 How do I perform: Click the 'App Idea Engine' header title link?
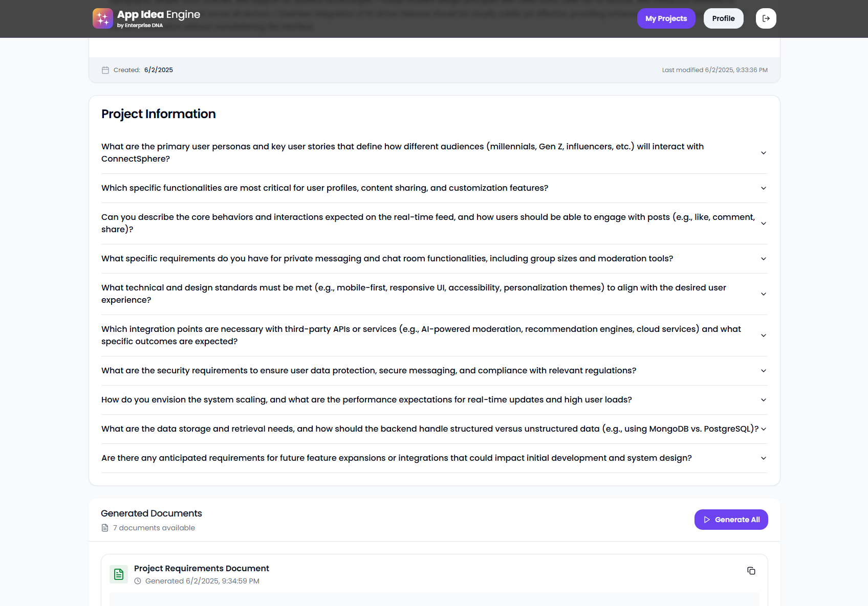pyautogui.click(x=159, y=14)
